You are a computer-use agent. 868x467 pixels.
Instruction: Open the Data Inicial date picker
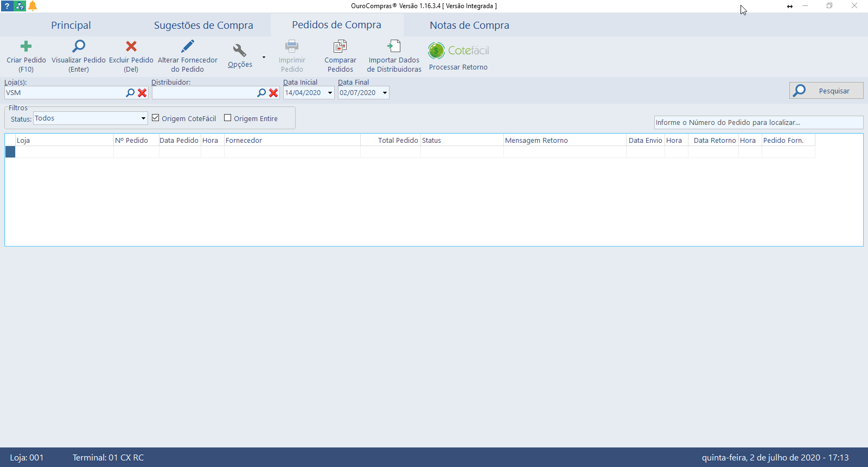(330, 93)
